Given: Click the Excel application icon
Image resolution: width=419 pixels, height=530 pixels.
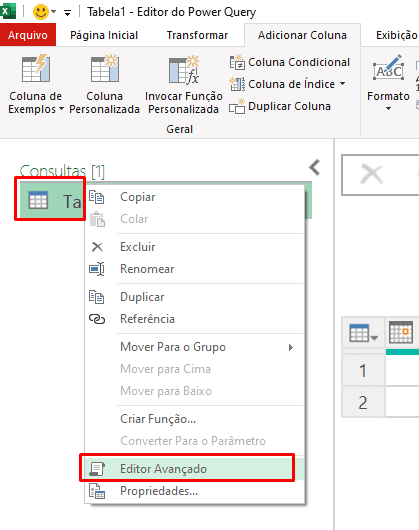Looking at the screenshot, I should coord(7,11).
